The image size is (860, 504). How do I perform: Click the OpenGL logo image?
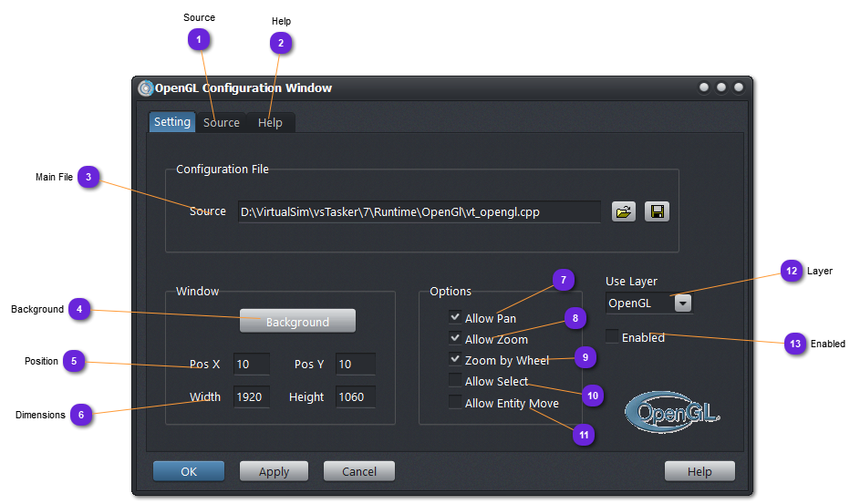pos(672,413)
